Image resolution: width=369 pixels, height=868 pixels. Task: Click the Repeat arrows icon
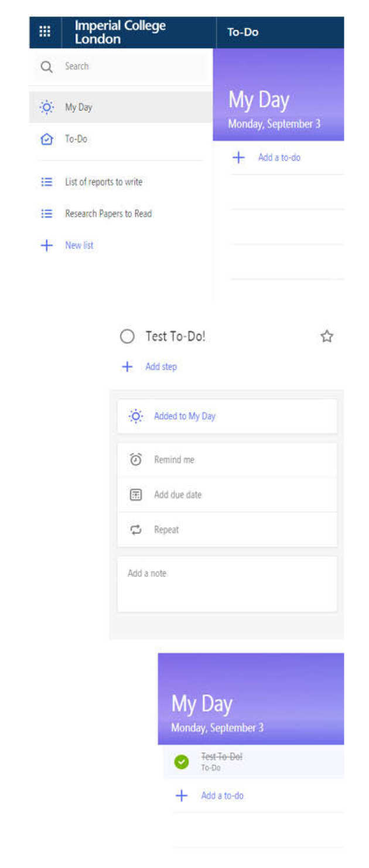[x=135, y=530]
